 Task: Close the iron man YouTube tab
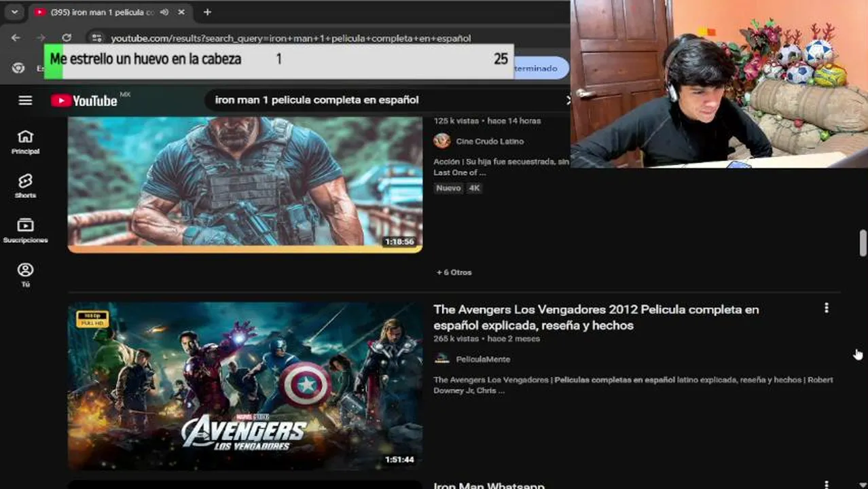pos(181,12)
